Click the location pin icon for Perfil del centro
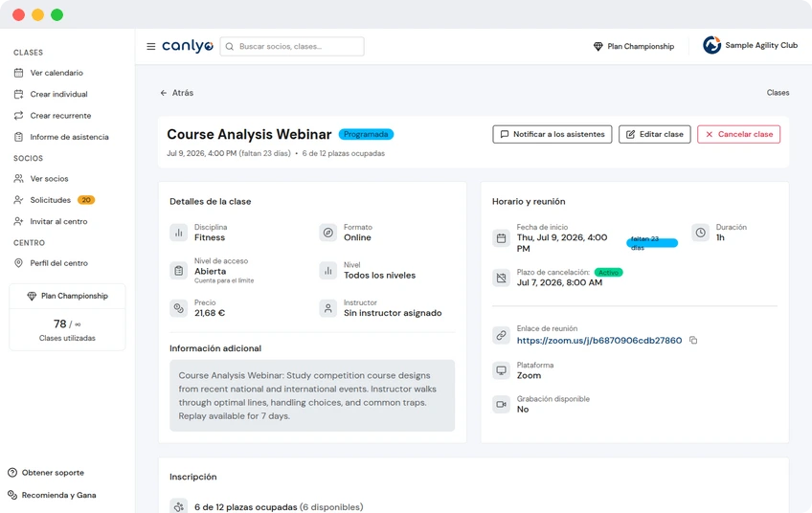 [18, 263]
